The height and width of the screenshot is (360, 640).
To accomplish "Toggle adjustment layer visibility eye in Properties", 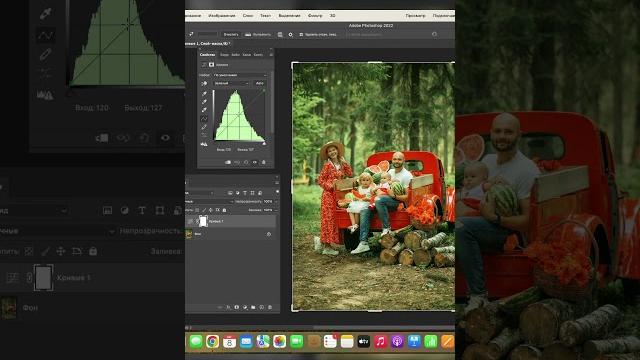I will (255, 162).
